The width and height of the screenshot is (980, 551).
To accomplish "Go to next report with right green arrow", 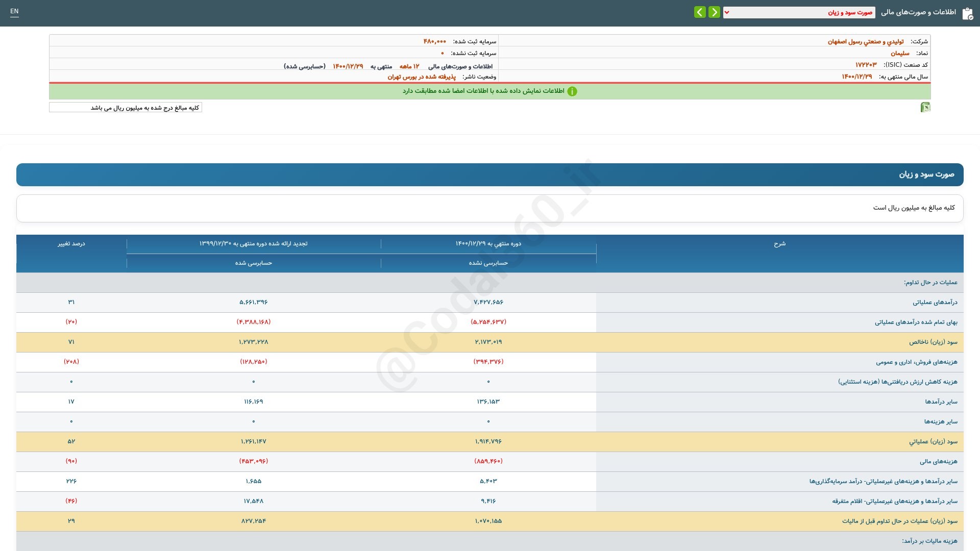I will 714,12.
